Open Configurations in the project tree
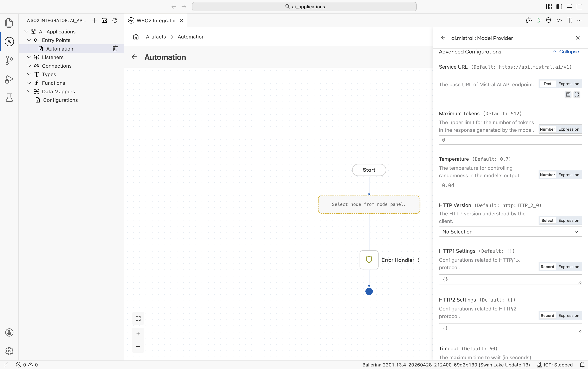Image resolution: width=588 pixels, height=369 pixels. point(60,100)
